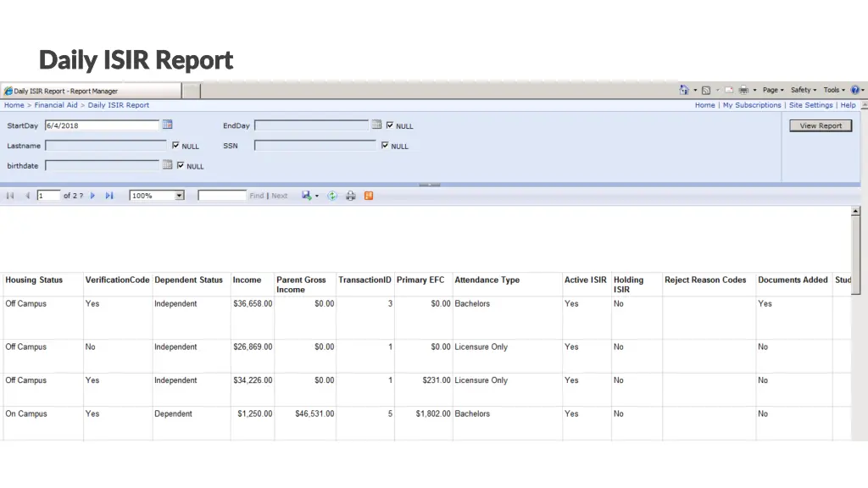The image size is (868, 488).
Task: Jump to last report page
Action: (x=109, y=196)
